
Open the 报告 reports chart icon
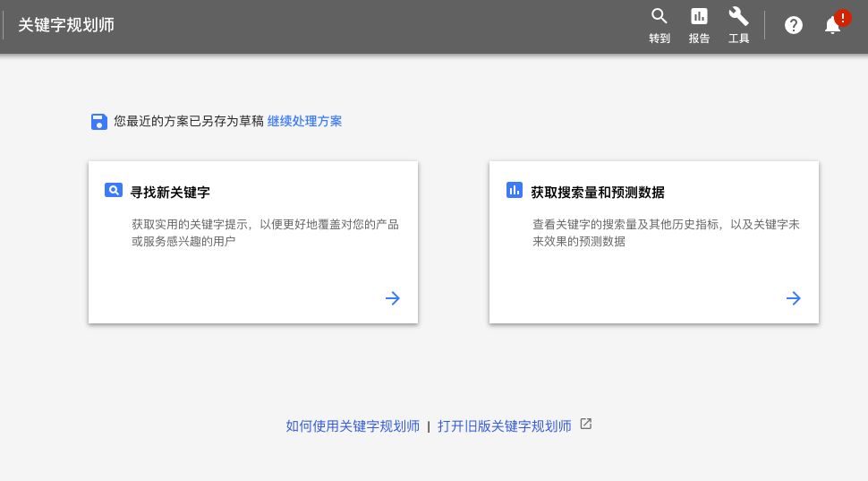[699, 16]
